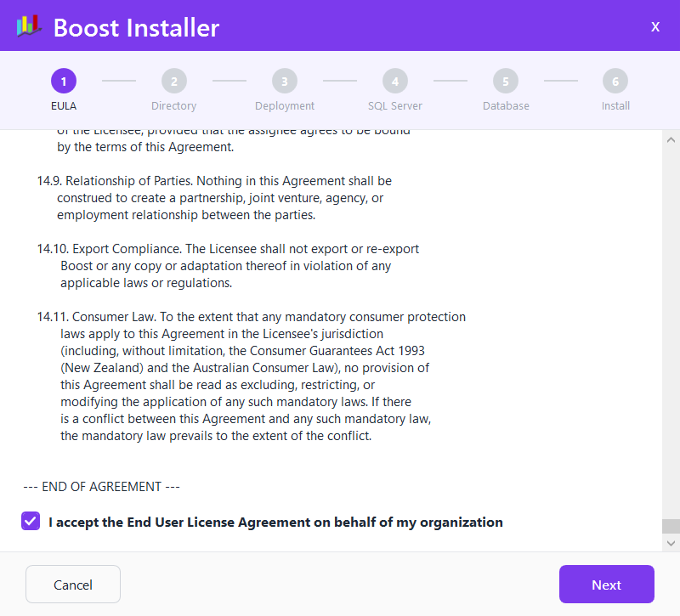Click the scrollbar down arrow
This screenshot has width=680, height=616.
(671, 543)
